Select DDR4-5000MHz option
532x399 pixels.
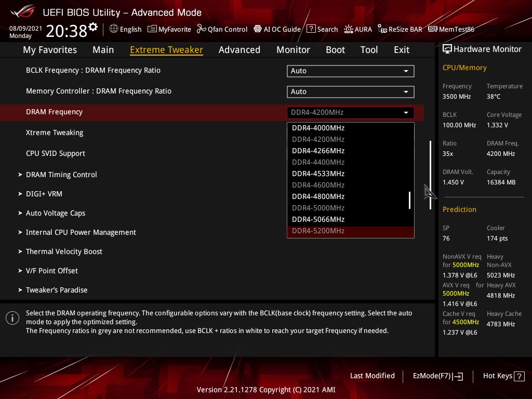point(351,208)
